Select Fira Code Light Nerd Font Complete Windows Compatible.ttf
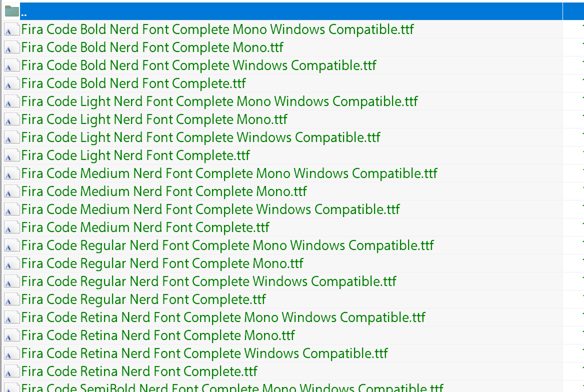This screenshot has height=392, width=584. pos(201,137)
